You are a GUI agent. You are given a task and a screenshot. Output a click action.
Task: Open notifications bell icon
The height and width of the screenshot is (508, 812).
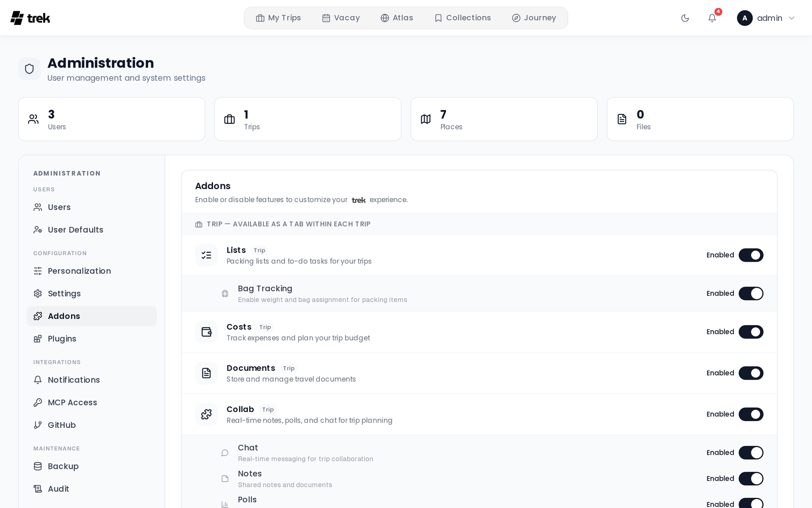pyautogui.click(x=712, y=18)
